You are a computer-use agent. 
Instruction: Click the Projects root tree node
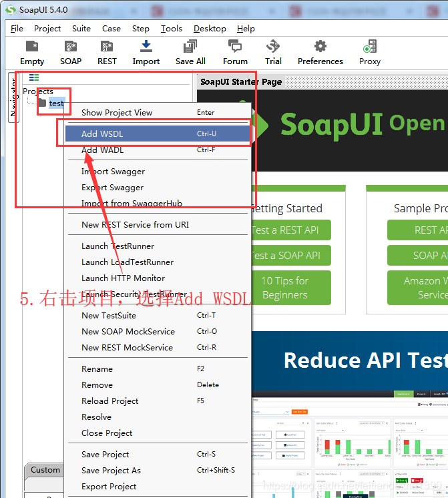click(x=38, y=91)
